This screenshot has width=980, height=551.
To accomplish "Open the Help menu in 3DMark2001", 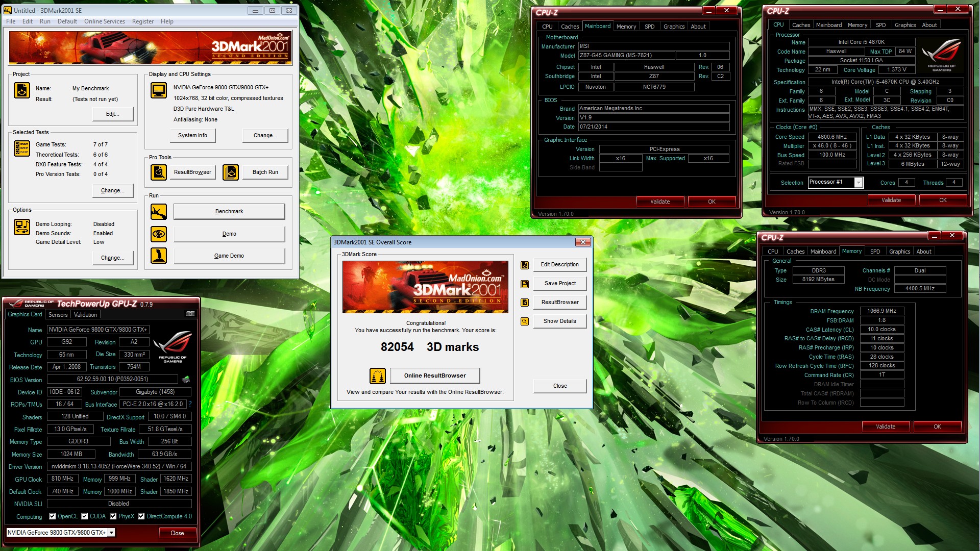I will pyautogui.click(x=167, y=21).
